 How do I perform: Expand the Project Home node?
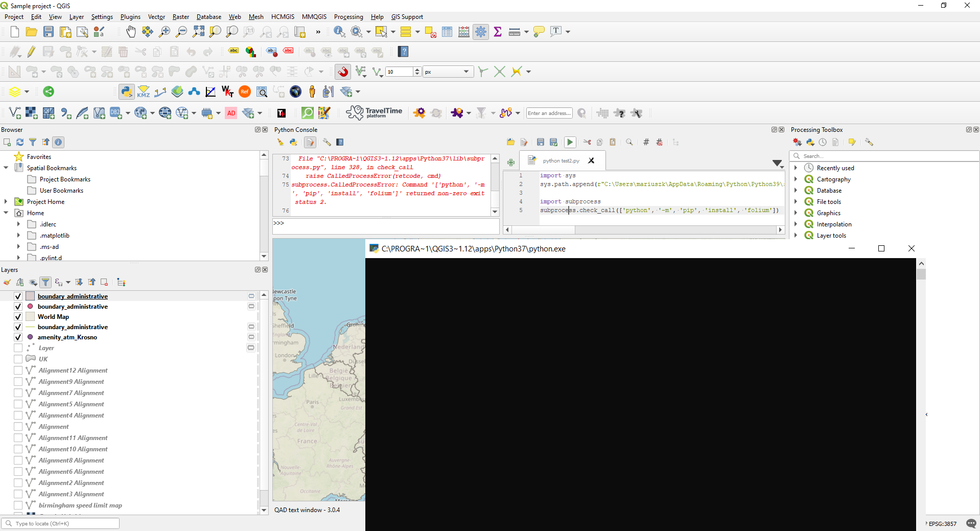coord(6,201)
